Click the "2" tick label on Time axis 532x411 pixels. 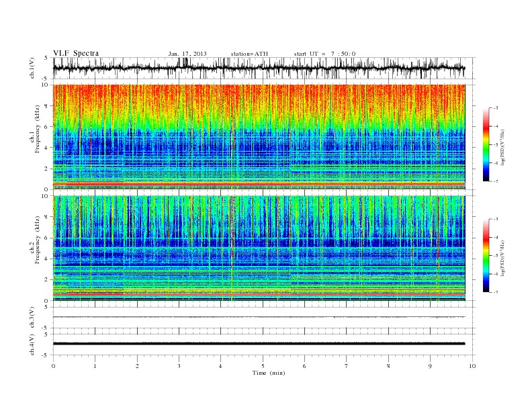point(137,366)
